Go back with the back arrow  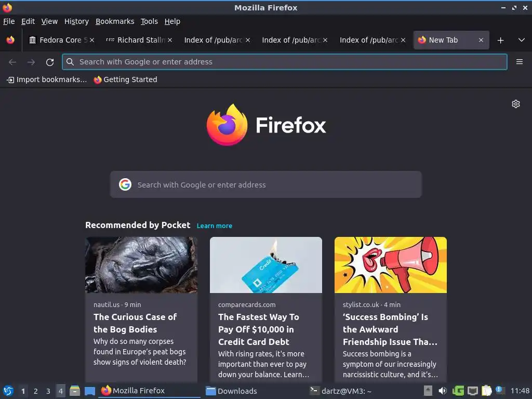pyautogui.click(x=12, y=62)
